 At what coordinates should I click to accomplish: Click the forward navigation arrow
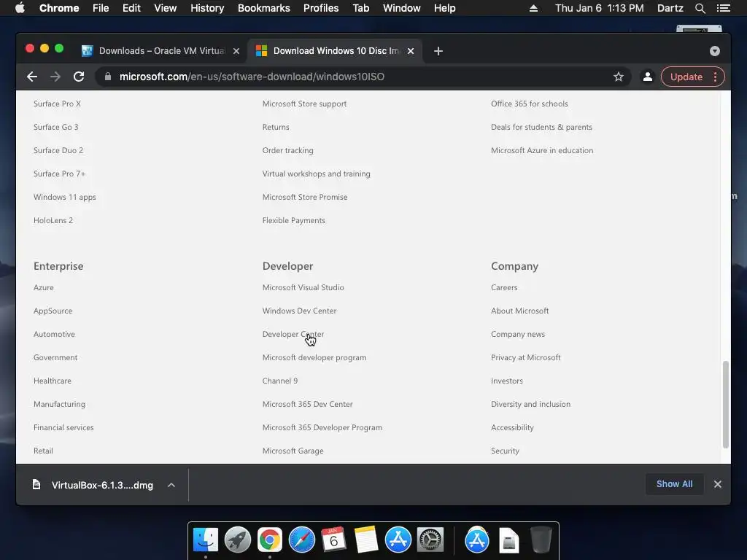(x=55, y=77)
